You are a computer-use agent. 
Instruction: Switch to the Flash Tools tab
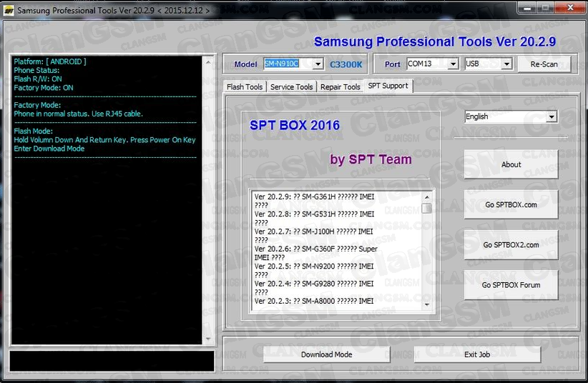tap(245, 87)
